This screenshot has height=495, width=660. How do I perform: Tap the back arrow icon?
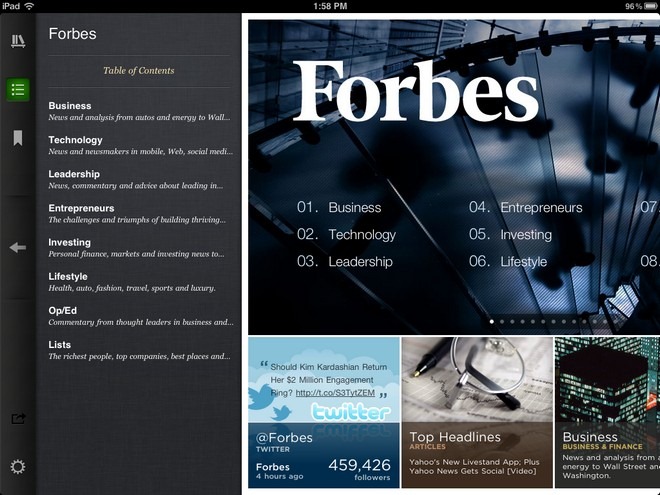tap(18, 248)
